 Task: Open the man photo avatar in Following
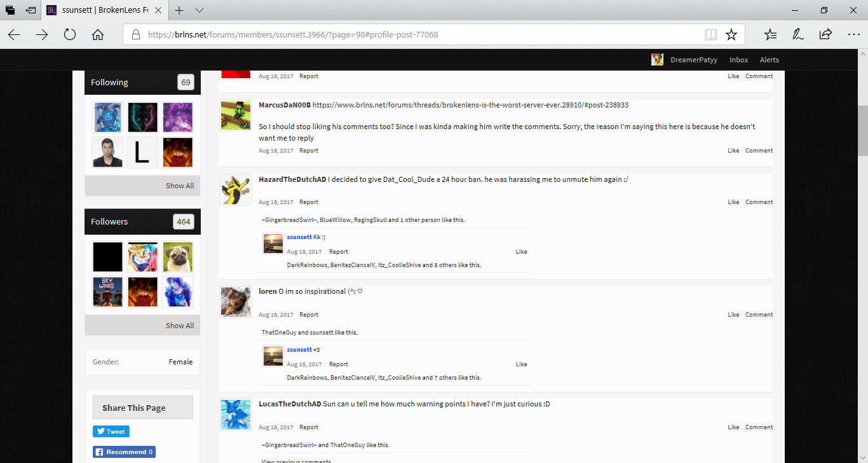point(107,152)
